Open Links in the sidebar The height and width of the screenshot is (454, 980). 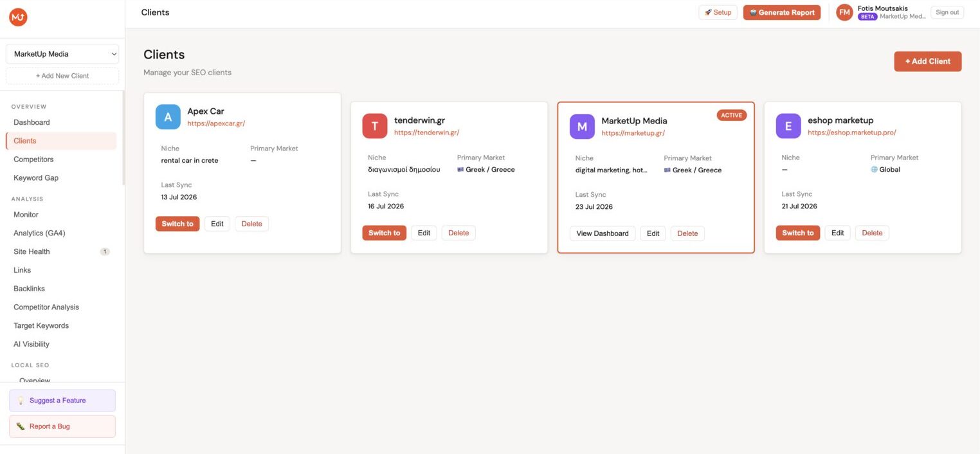tap(61, 270)
